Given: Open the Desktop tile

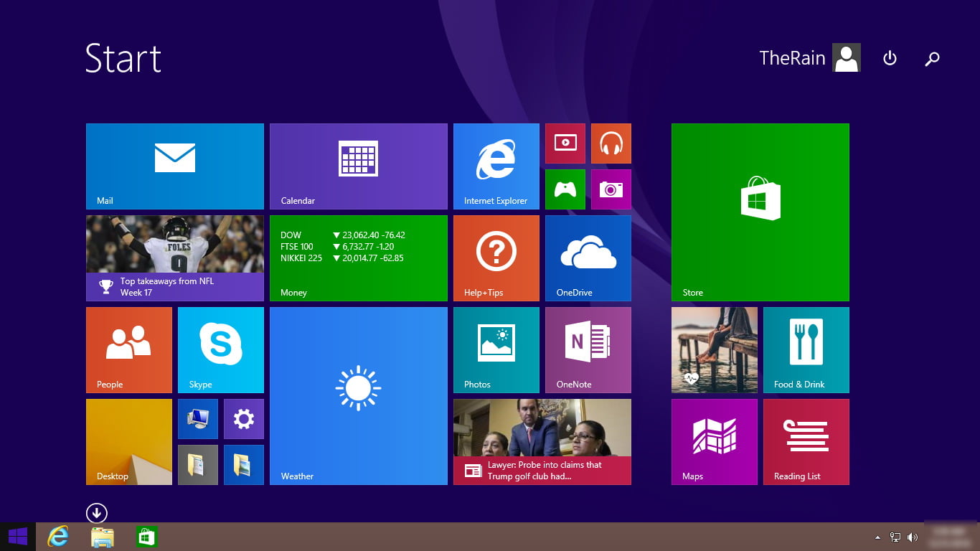Looking at the screenshot, I should [x=129, y=442].
